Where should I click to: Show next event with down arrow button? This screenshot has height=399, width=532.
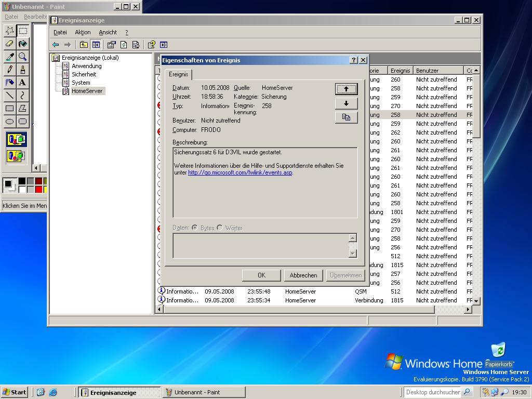click(x=346, y=103)
